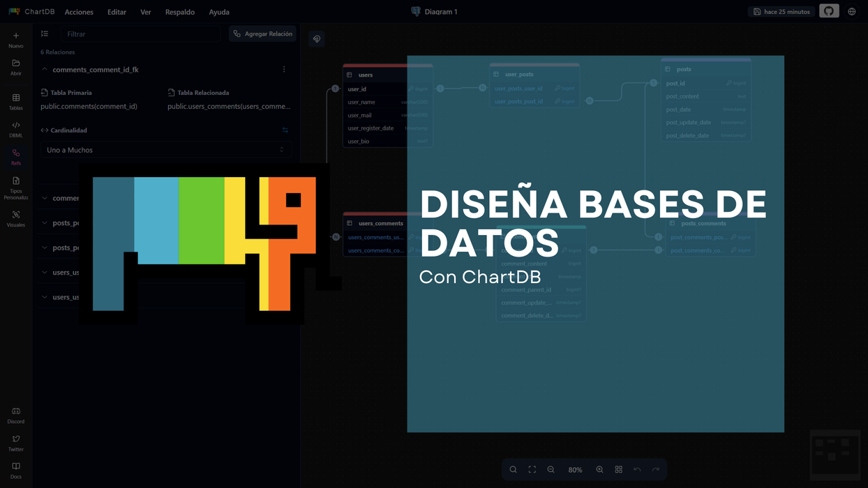Click the 80% zoom level control

pos(575,469)
